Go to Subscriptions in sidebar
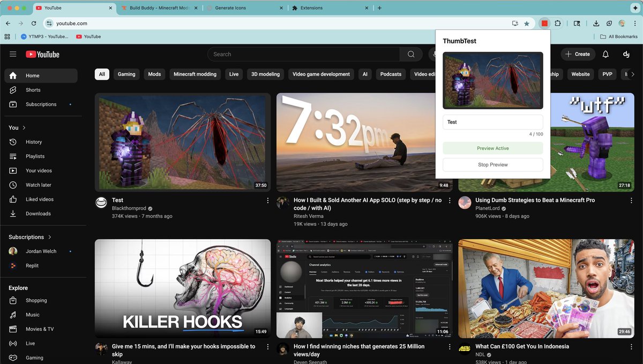643x364 pixels. [41, 104]
